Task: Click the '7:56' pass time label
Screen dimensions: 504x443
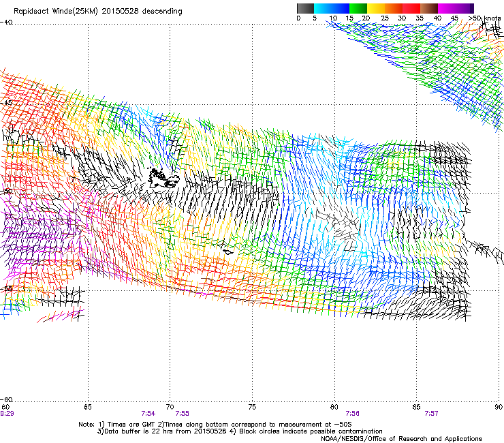Action: (x=352, y=414)
